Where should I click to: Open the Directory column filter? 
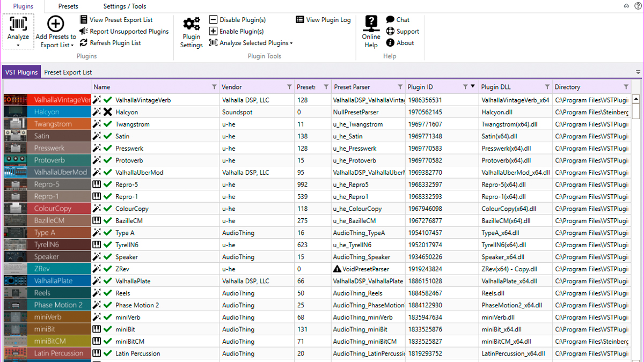pyautogui.click(x=626, y=87)
